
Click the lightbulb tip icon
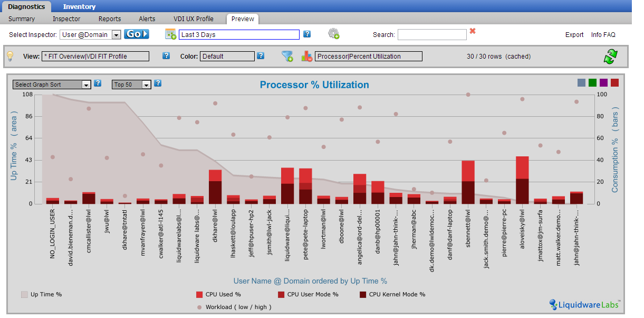click(9, 56)
